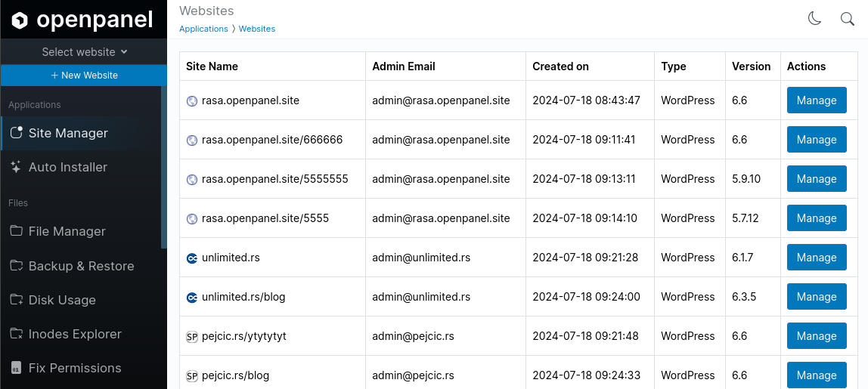The image size is (868, 389).
Task: Manage the rasa.openpanel.site/666666 site
Action: (817, 140)
